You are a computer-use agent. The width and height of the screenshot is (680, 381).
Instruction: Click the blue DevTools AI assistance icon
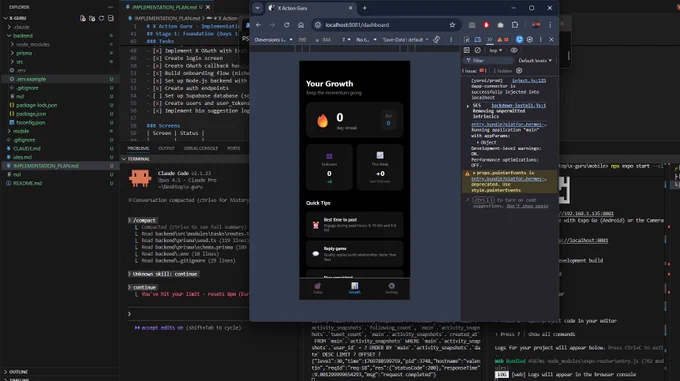click(519, 39)
